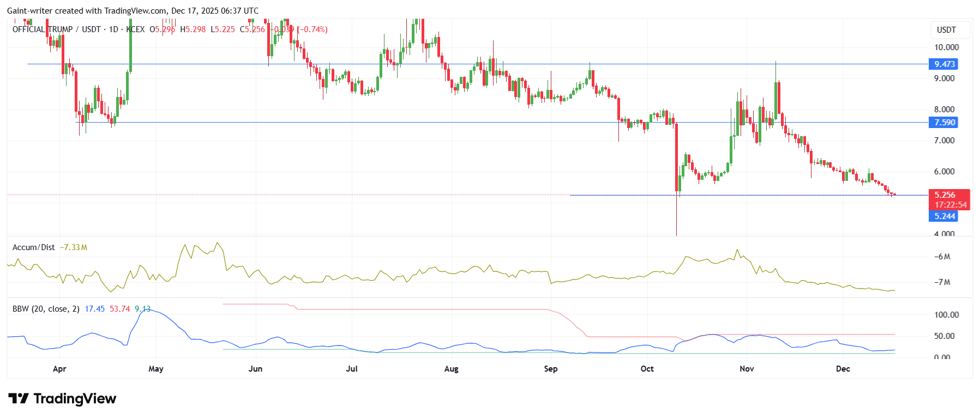Viewport: 980px width, 419px height.
Task: Click the BBW value 17.45
Action: pos(95,309)
